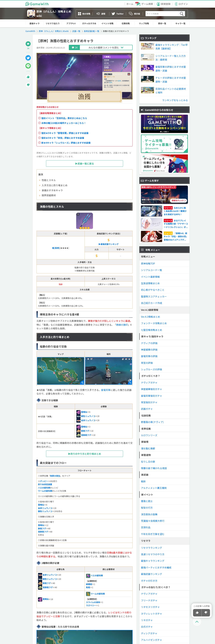Jump to 限界突破素材 in table of contents
Screen dimensions: 215x644
tap(49, 195)
